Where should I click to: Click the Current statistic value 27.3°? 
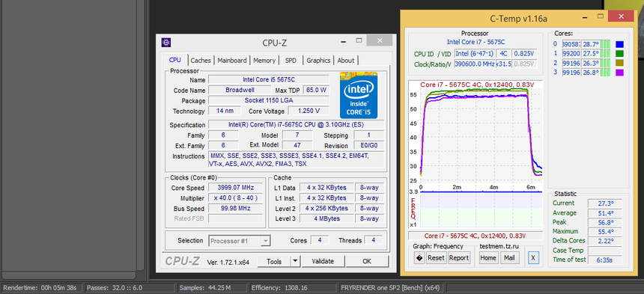tap(604, 203)
